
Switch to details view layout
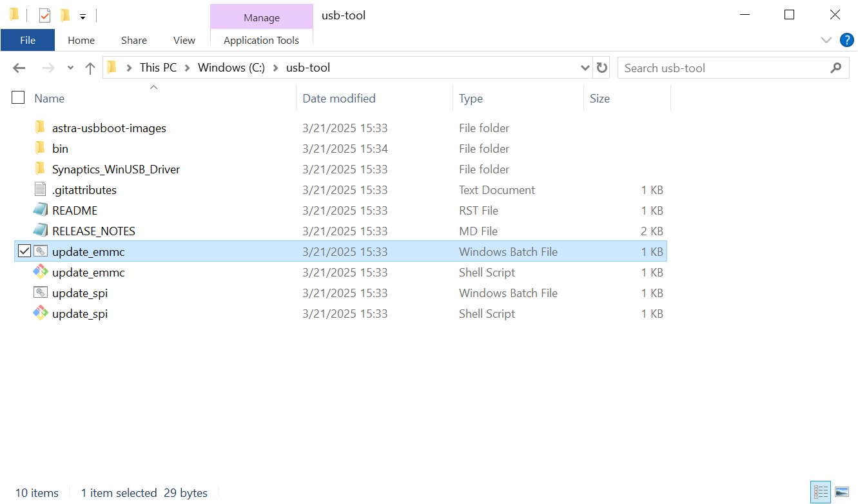(820, 492)
